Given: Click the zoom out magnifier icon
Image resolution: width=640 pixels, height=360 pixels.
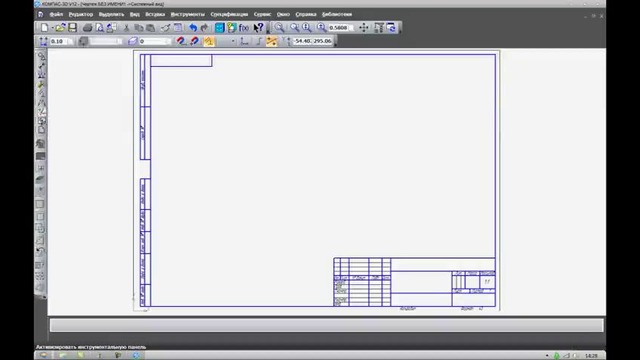Looking at the screenshot, I should [x=307, y=28].
